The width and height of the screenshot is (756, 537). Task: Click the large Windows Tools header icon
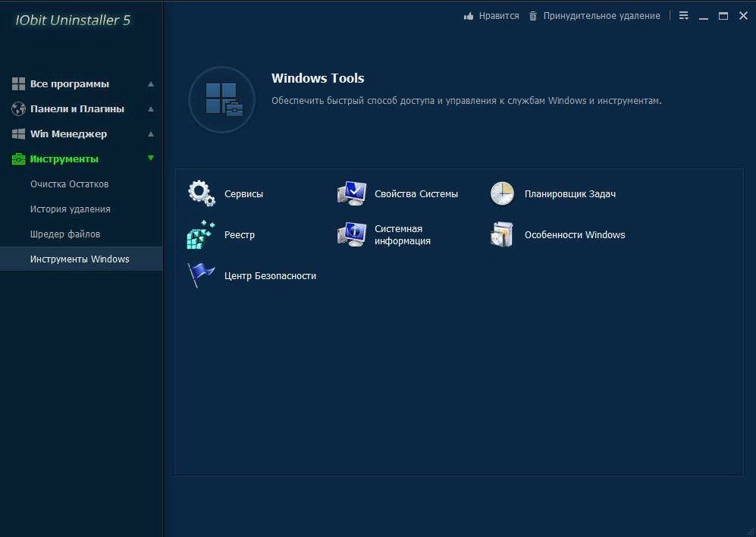tap(221, 99)
